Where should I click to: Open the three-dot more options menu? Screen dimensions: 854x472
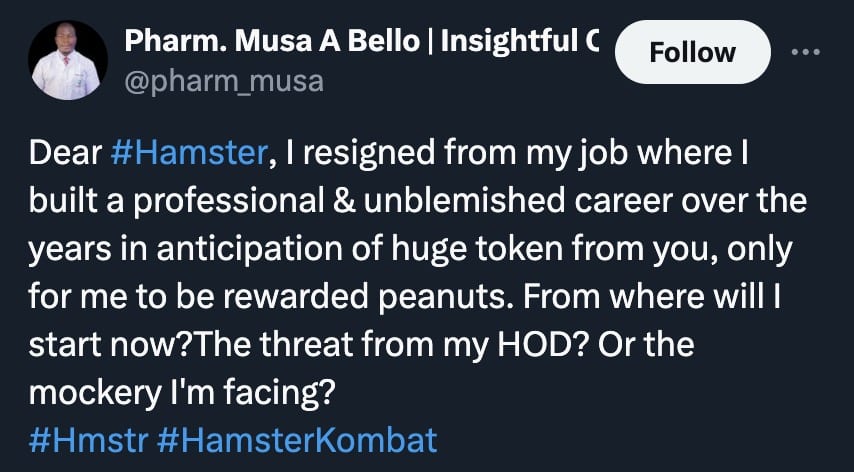pyautogui.click(x=804, y=51)
